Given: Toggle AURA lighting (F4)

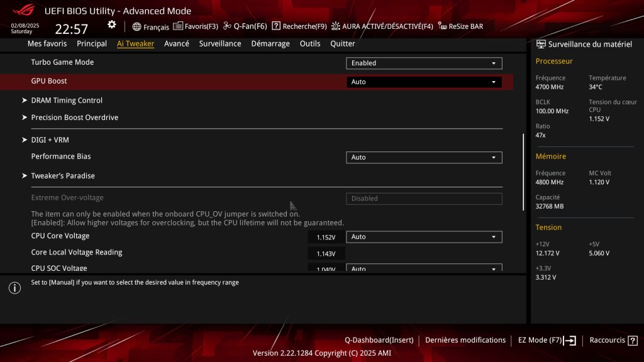Looking at the screenshot, I should tap(382, 26).
